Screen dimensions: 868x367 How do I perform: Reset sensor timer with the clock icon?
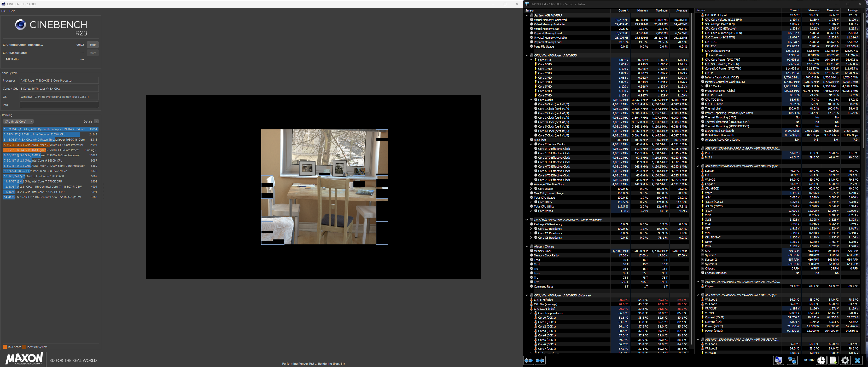pos(821,360)
